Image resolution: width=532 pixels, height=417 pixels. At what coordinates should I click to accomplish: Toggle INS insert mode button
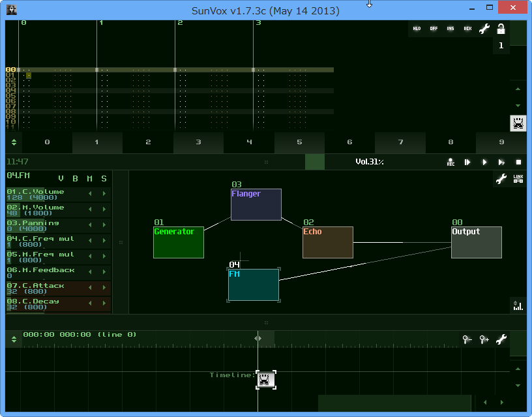click(451, 29)
